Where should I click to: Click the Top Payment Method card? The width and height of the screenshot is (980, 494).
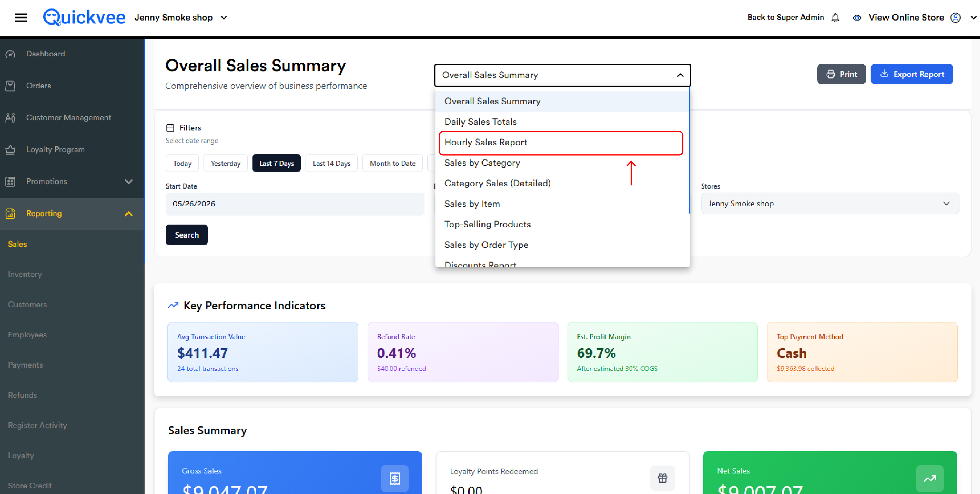862,352
